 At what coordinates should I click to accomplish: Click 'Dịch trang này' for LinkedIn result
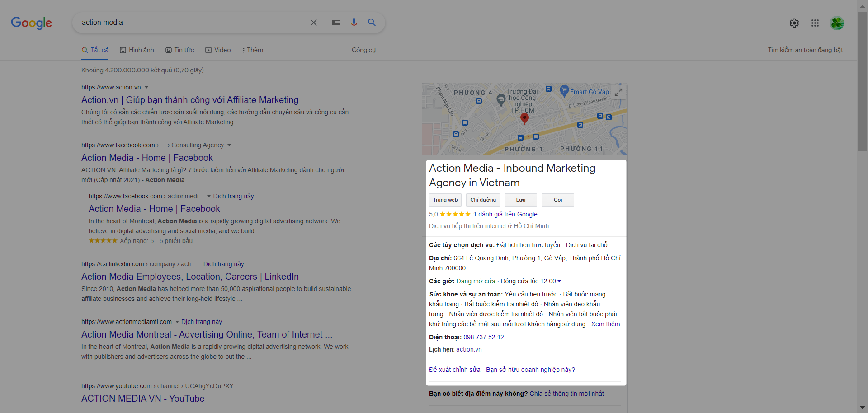click(223, 264)
